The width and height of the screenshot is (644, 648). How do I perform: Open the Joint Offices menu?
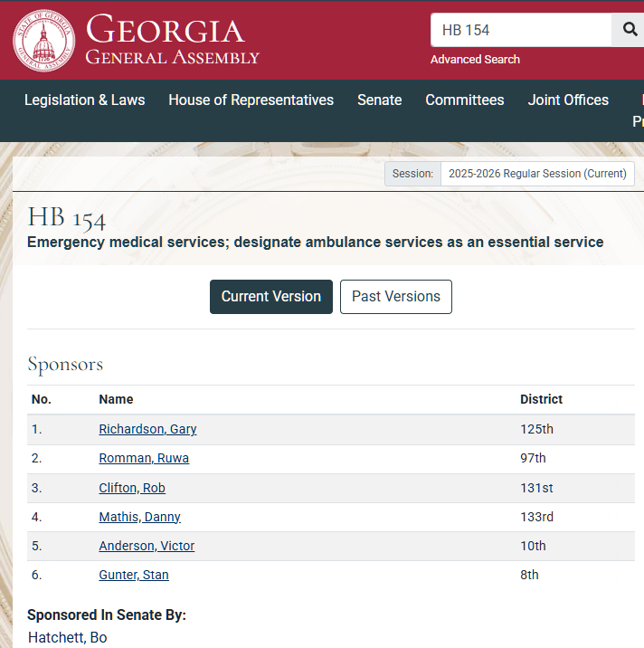568,100
